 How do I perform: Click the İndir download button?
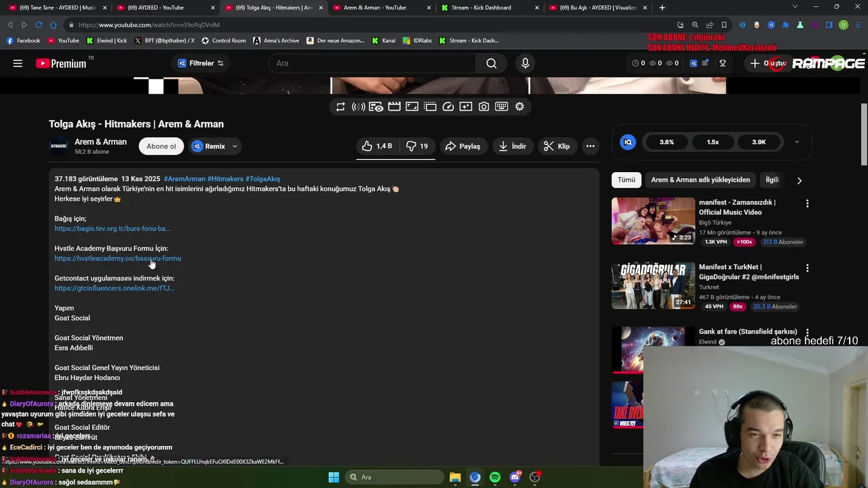point(512,146)
